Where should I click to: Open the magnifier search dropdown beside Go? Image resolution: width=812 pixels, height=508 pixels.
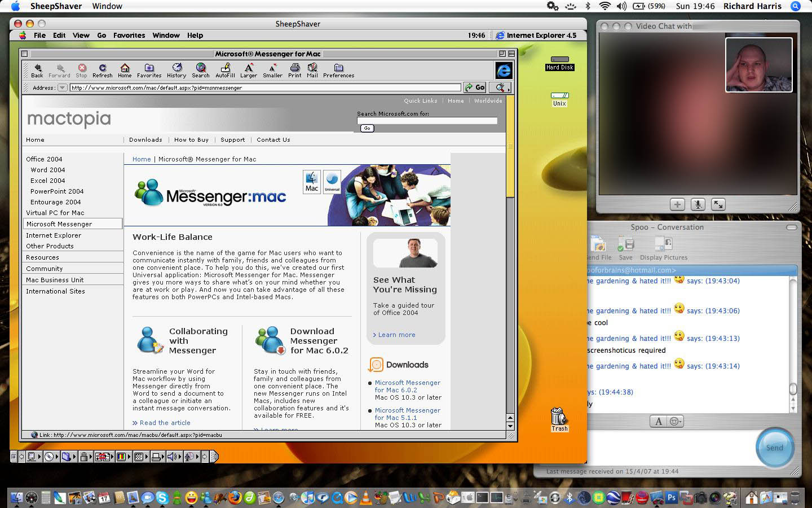(x=500, y=87)
